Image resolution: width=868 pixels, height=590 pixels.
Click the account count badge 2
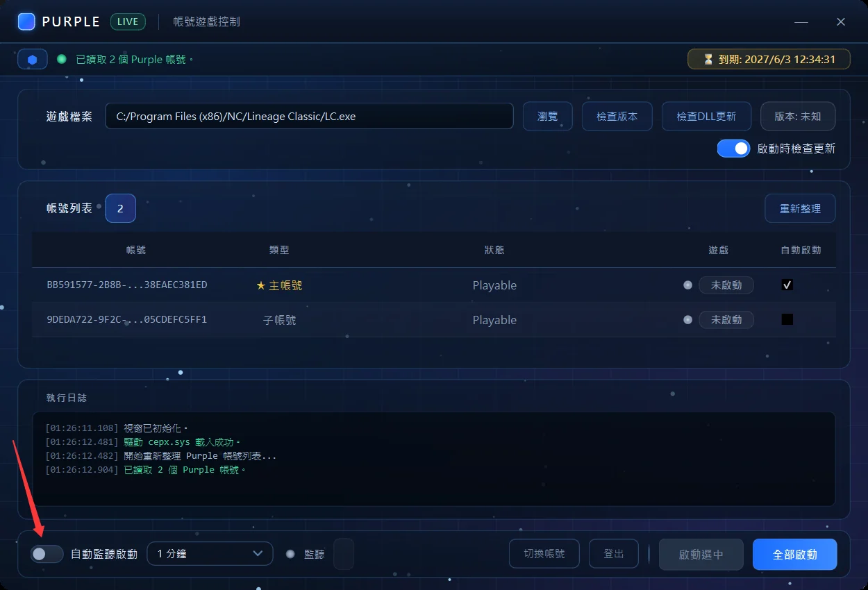(120, 208)
